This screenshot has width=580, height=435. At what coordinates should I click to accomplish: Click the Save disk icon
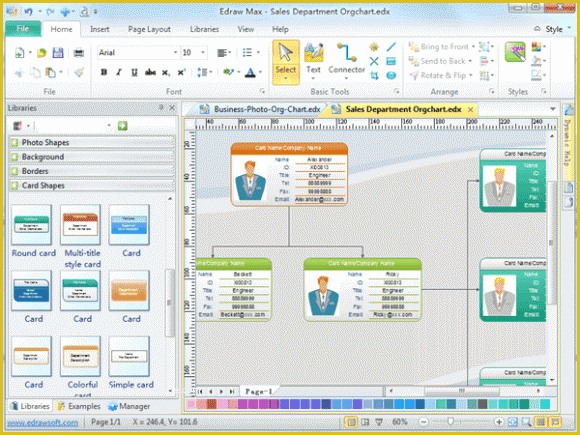(58, 53)
